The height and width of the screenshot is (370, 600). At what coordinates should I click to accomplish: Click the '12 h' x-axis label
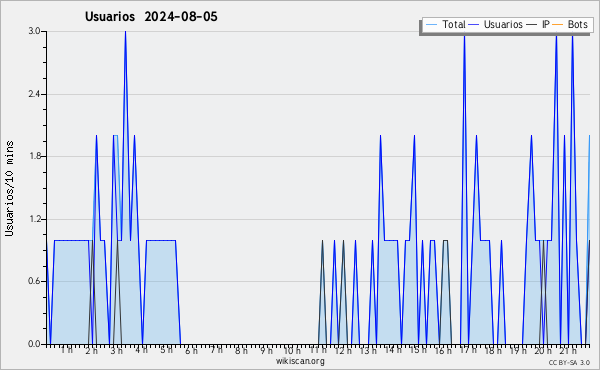(343, 351)
